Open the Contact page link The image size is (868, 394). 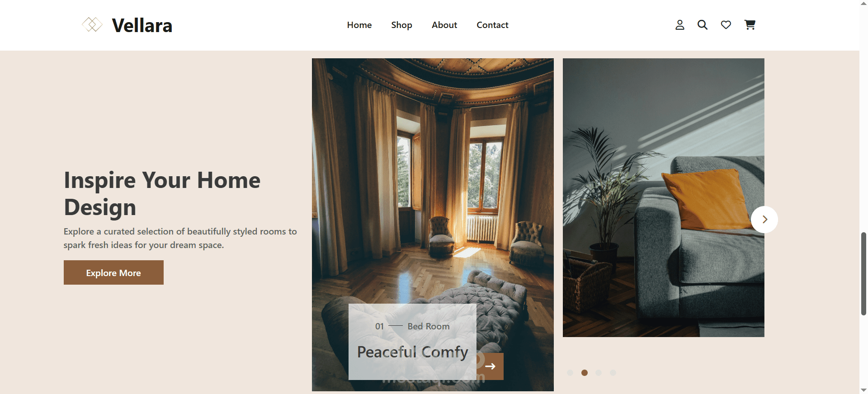492,25
